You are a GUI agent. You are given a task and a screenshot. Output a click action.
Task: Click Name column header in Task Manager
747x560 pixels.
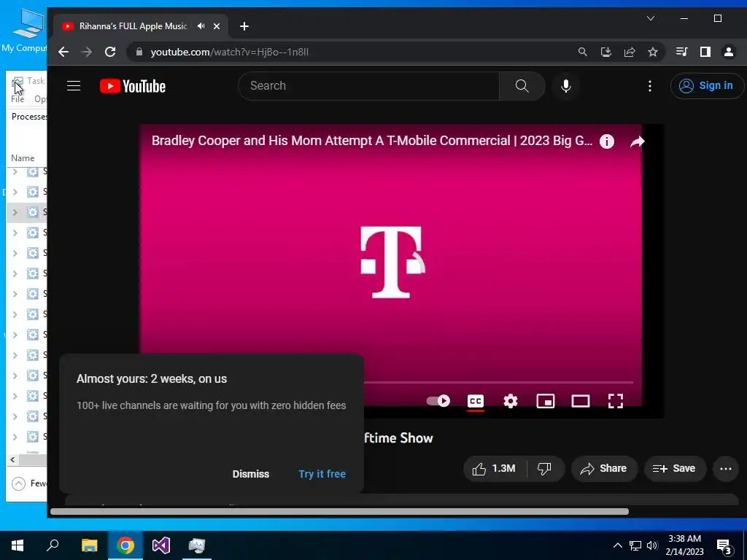click(23, 158)
